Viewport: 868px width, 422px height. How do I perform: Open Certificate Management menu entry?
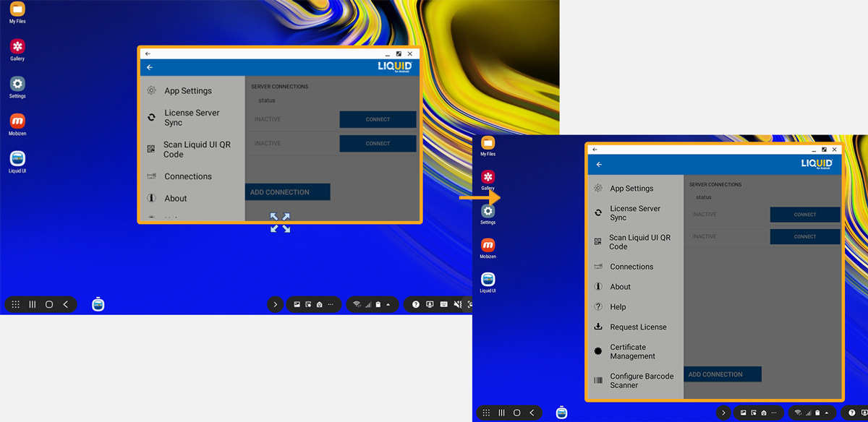(632, 352)
